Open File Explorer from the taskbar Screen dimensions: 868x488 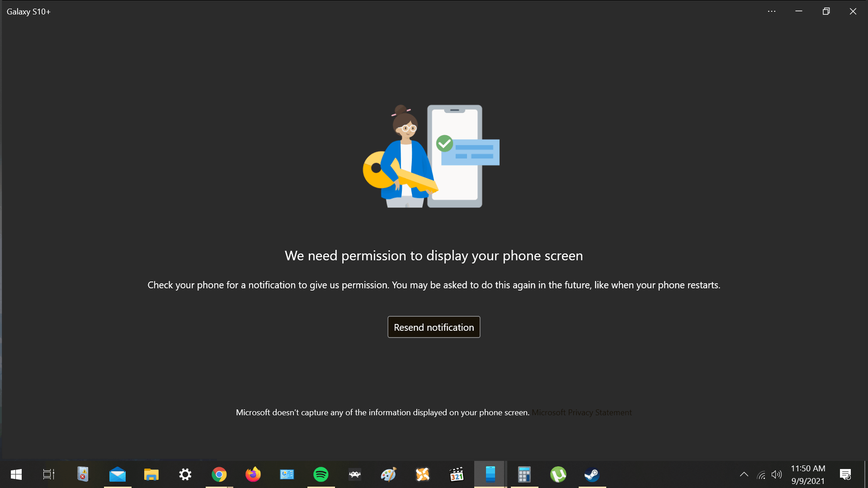(151, 474)
